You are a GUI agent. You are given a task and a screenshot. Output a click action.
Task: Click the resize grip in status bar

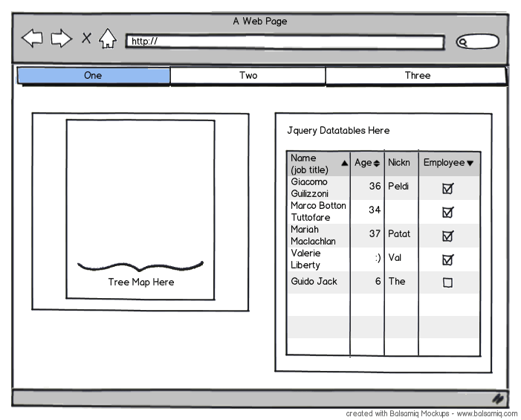tap(498, 398)
